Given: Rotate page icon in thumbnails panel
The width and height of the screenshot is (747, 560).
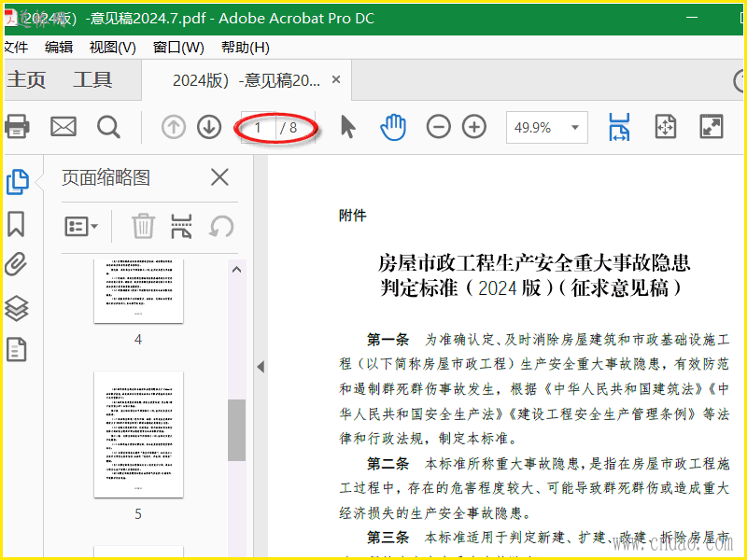Looking at the screenshot, I should pyautogui.click(x=221, y=226).
